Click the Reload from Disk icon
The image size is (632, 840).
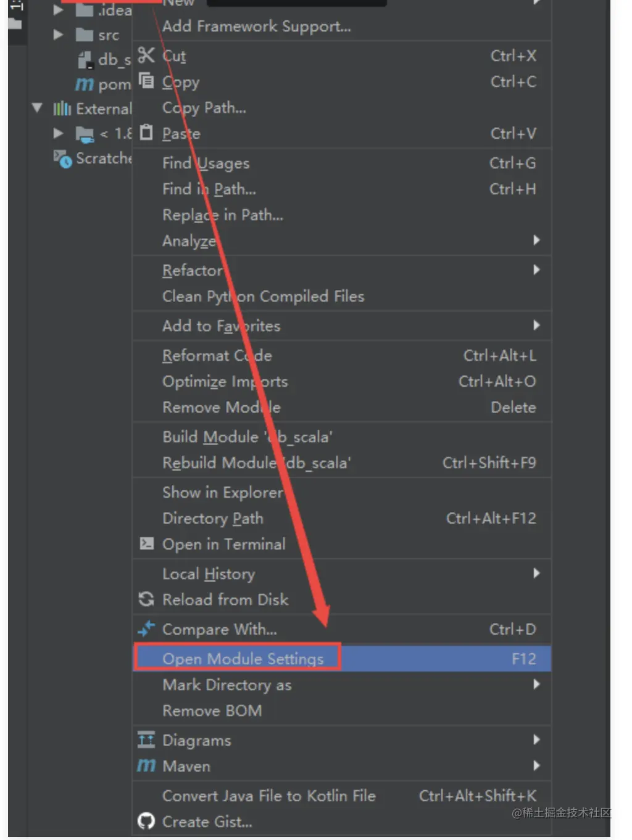coord(146,599)
